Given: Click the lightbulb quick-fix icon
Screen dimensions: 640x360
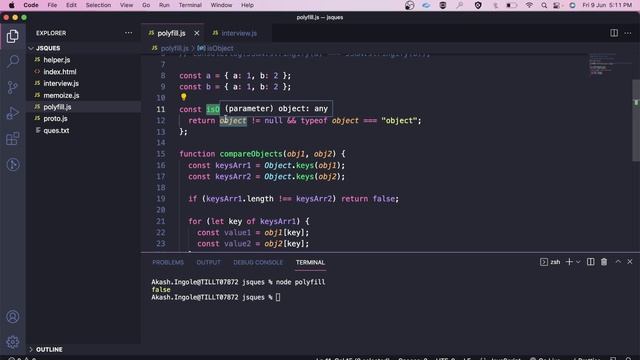Looking at the screenshot, I should (x=184, y=97).
